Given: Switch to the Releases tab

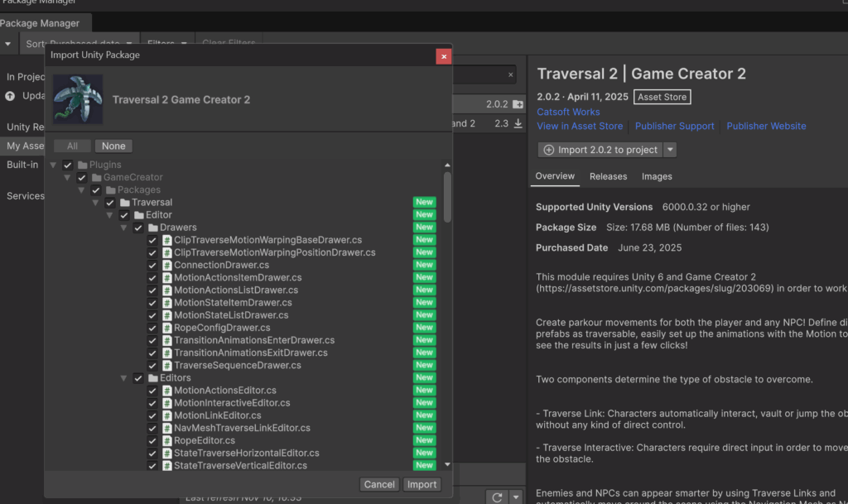Looking at the screenshot, I should click(x=608, y=176).
